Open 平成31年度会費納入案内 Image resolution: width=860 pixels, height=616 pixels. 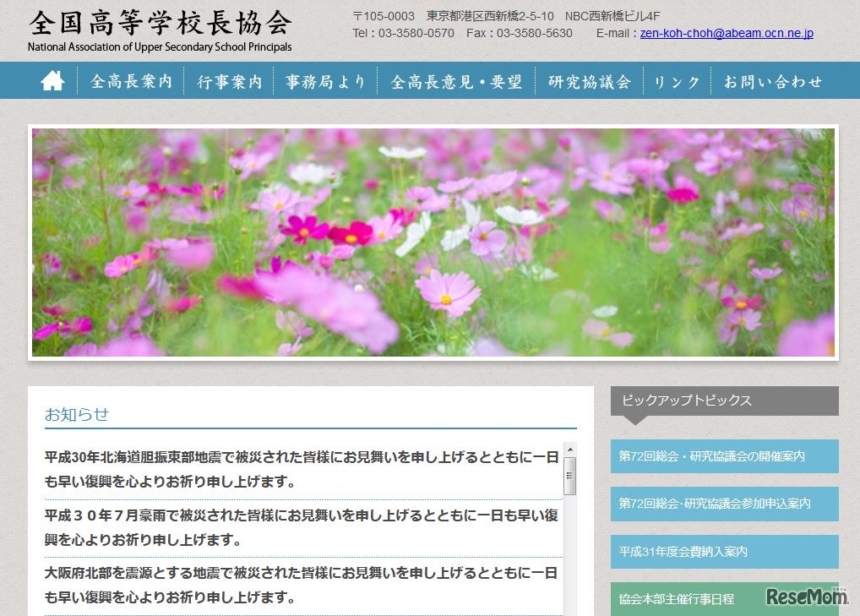coord(722,552)
